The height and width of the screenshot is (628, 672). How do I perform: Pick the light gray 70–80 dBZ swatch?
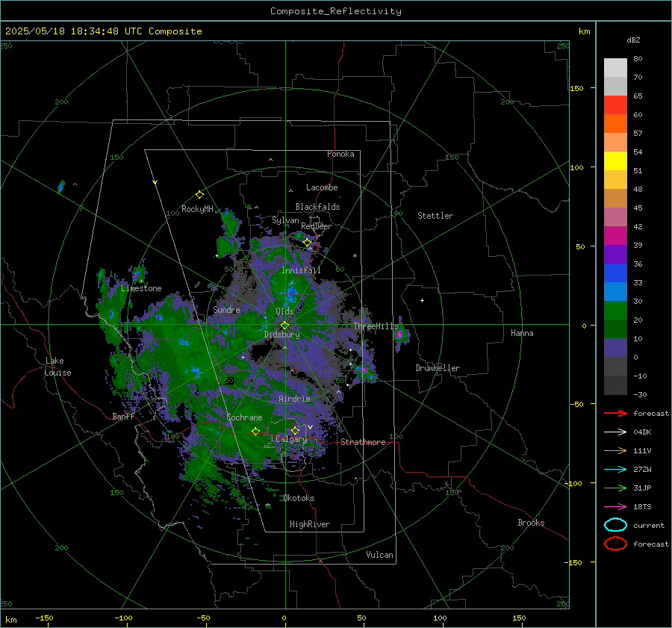tap(615, 68)
